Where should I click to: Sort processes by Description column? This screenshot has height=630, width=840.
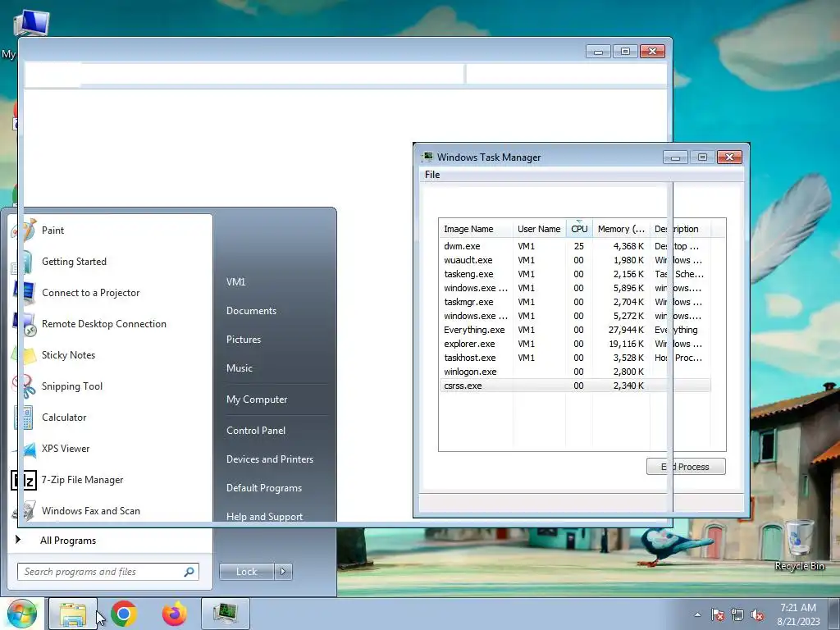point(680,229)
